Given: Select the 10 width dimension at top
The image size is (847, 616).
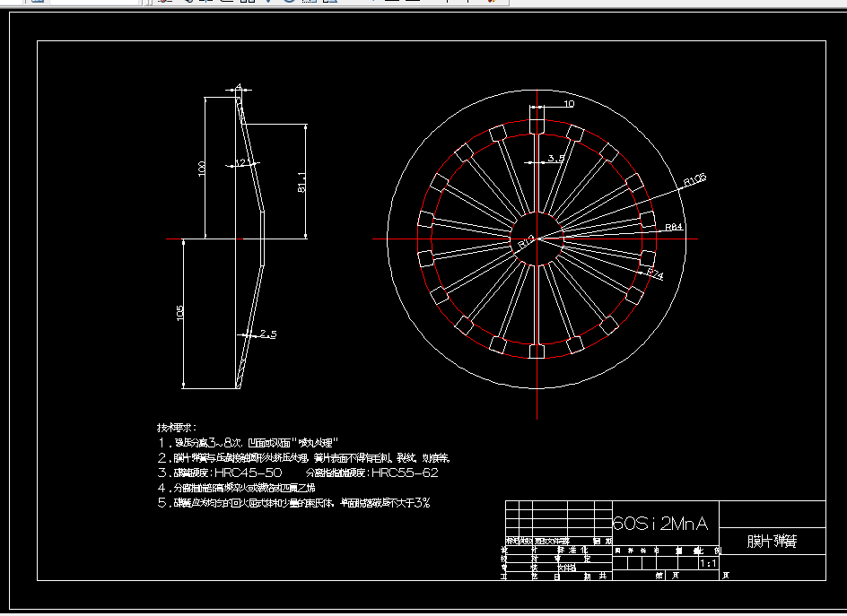Looking at the screenshot, I should (x=568, y=104).
